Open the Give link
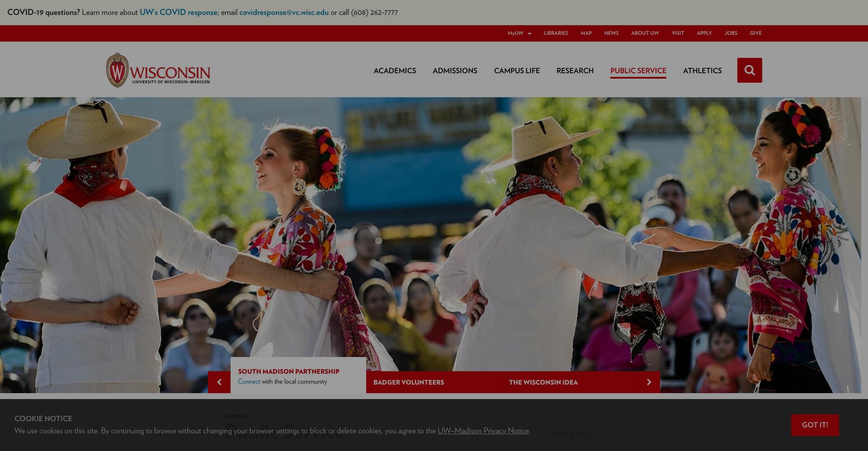 coord(755,33)
